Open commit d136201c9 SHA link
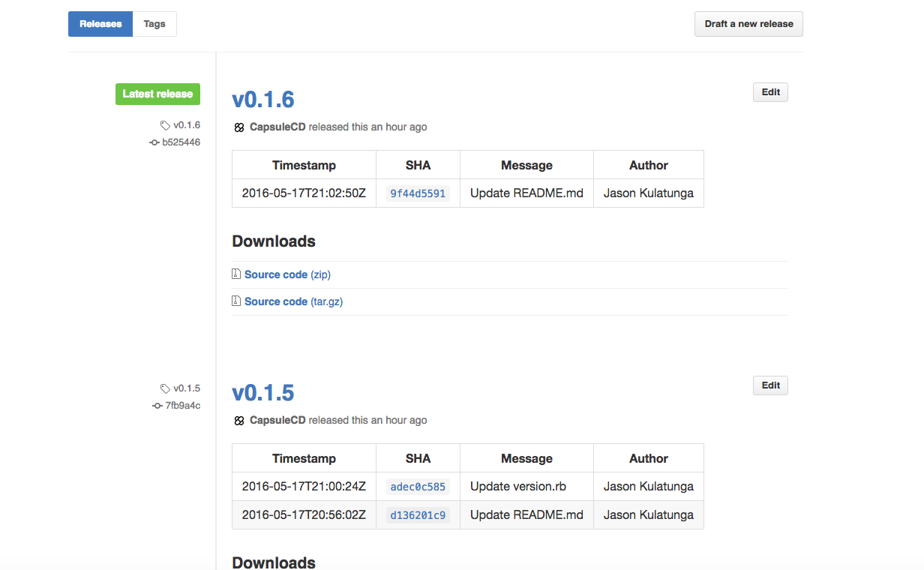924x570 pixels. point(418,515)
